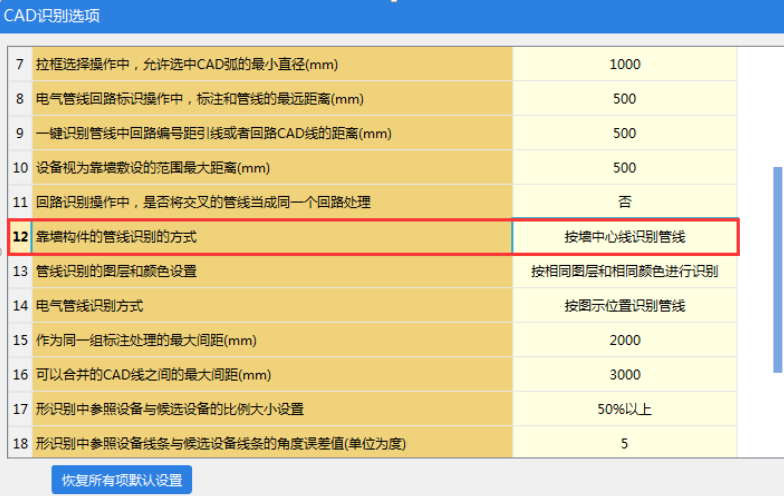Click the 1000 value for minimum CAD arc diameter
784x496 pixels.
[x=624, y=65]
